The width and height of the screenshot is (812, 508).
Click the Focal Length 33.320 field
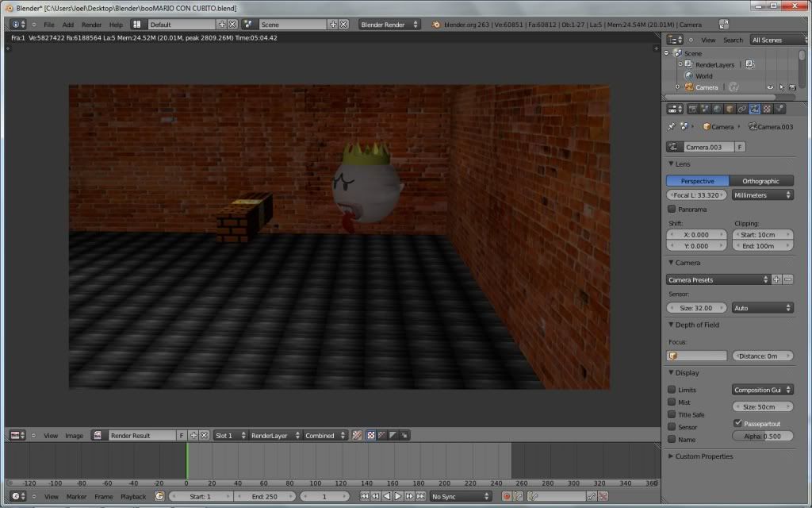click(x=696, y=195)
